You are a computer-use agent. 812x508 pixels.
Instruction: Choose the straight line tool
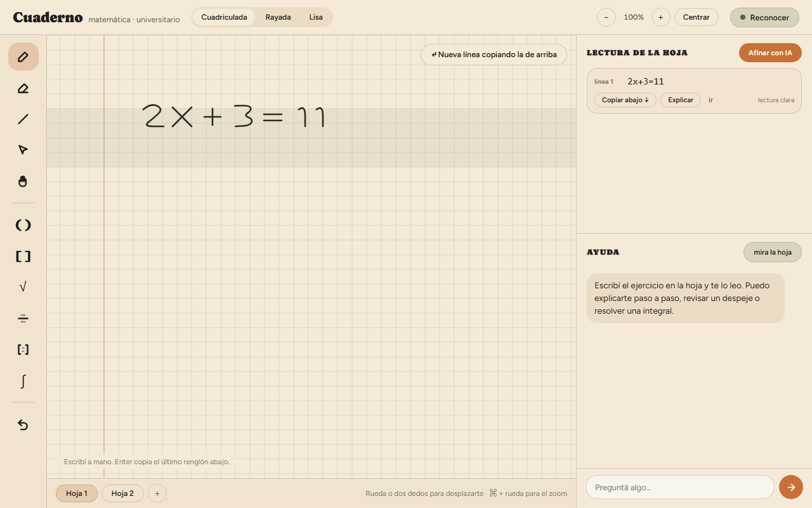(x=23, y=119)
